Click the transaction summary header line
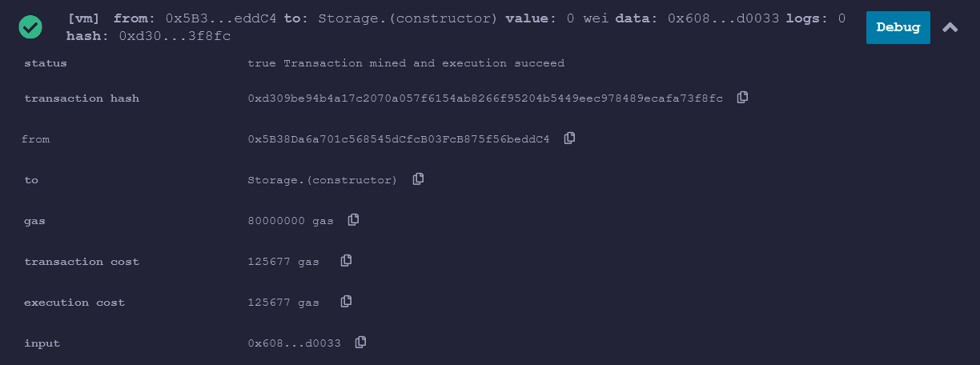The width and height of the screenshot is (980, 365). coord(456,18)
